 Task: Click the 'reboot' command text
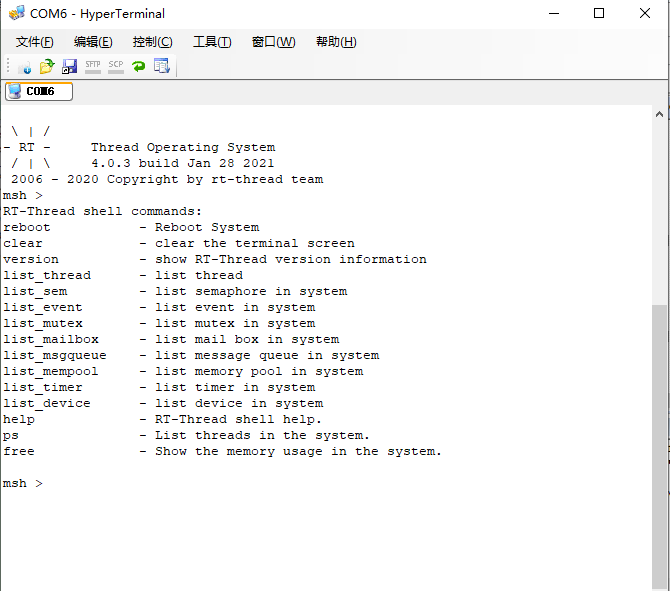click(26, 227)
